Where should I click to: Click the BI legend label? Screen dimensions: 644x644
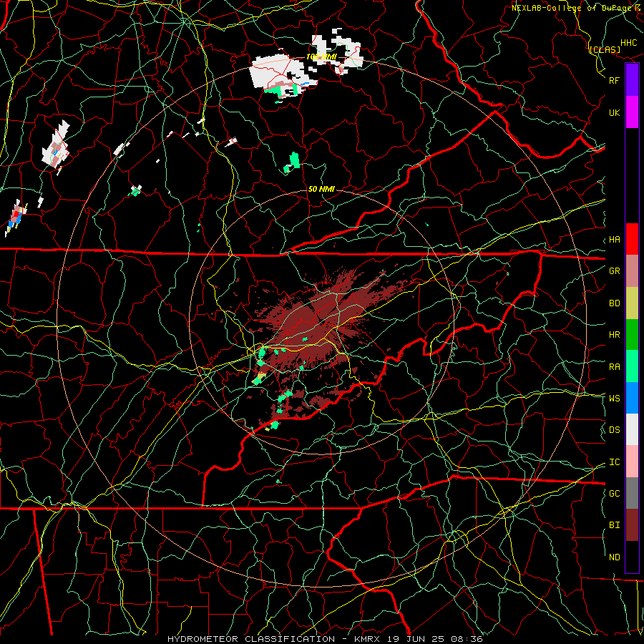pyautogui.click(x=615, y=525)
